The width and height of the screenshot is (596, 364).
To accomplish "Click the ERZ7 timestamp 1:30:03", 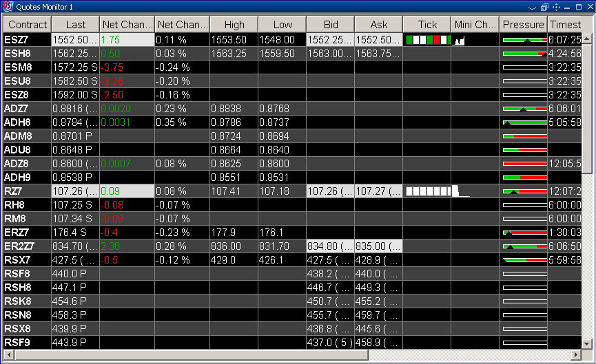I will tap(565, 233).
